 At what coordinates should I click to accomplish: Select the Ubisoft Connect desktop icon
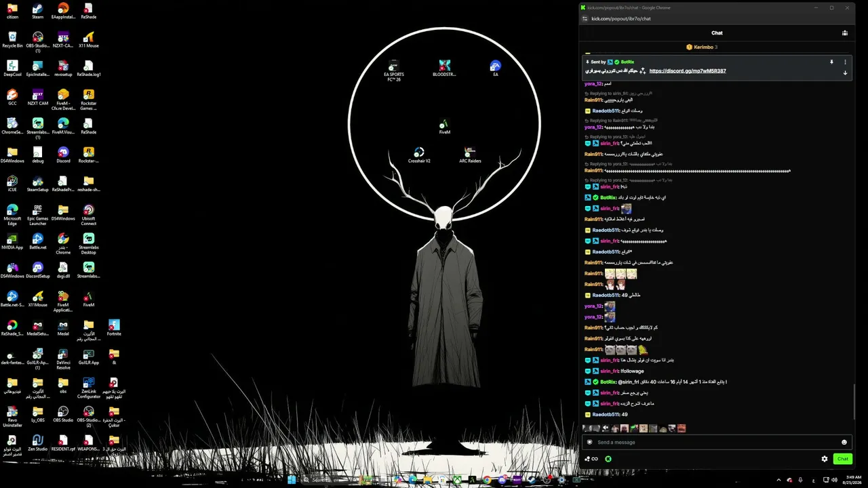tap(88, 215)
